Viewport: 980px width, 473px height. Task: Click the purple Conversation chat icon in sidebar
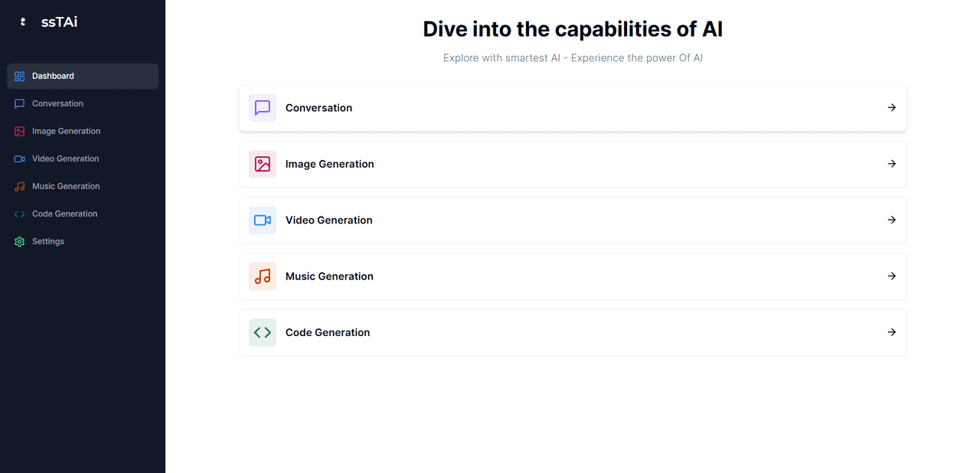coord(20,104)
